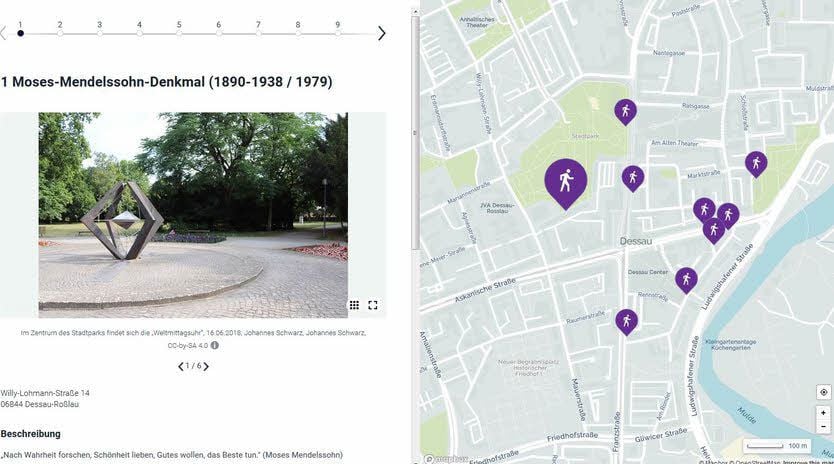Viewport: 834px width, 464px height.
Task: Show license info next to CC-by-SA 4.0
Action: pos(214,345)
